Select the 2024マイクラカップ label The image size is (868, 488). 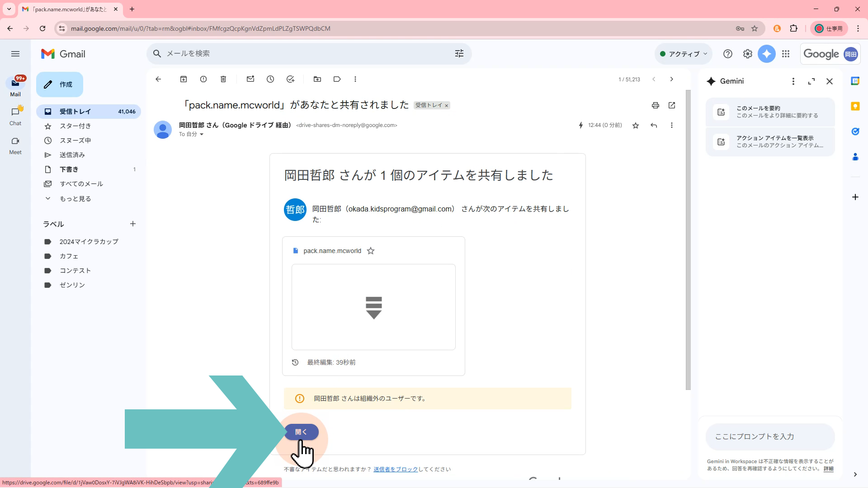point(89,242)
